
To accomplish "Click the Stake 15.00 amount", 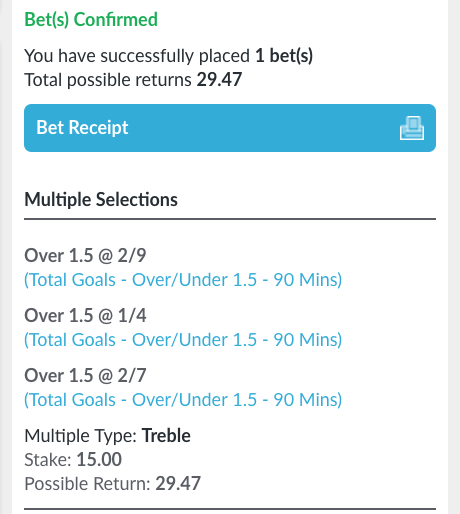I will pos(99,460).
